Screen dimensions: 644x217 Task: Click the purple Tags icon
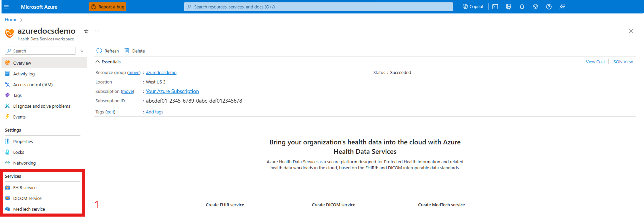pos(8,95)
